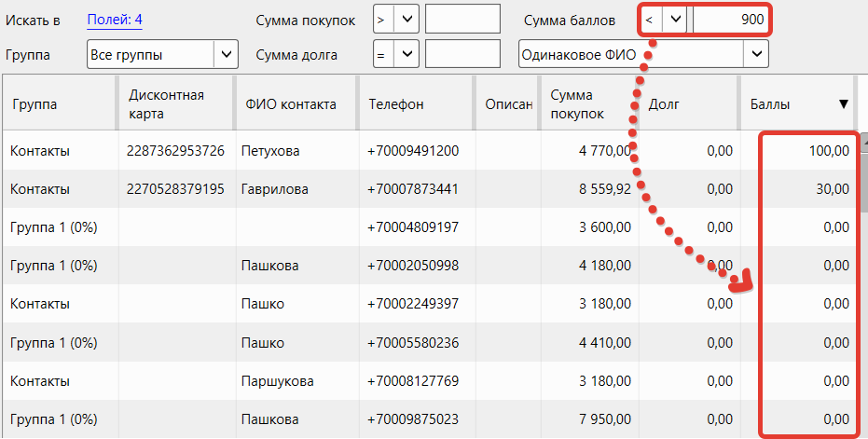The width and height of the screenshot is (868, 439).
Task: Select the Паршукова contact name cell
Action: click(297, 381)
